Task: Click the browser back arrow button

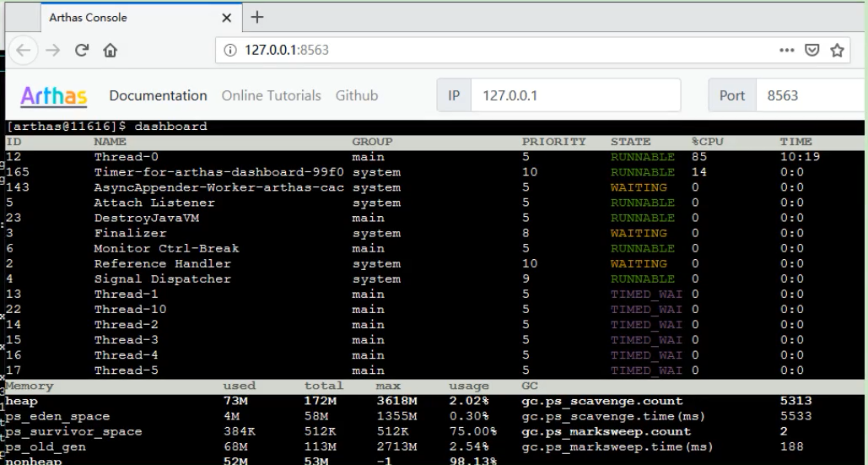Action: (x=24, y=51)
